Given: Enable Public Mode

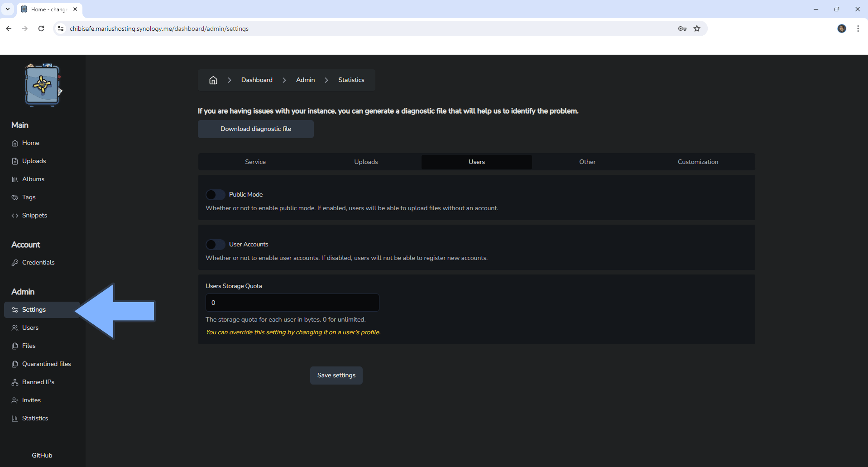Looking at the screenshot, I should click(x=216, y=194).
